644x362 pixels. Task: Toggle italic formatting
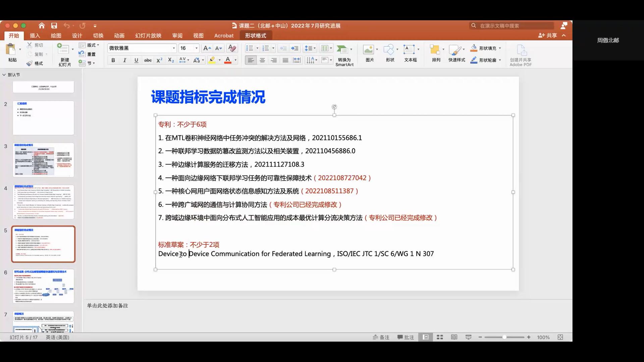(124, 60)
